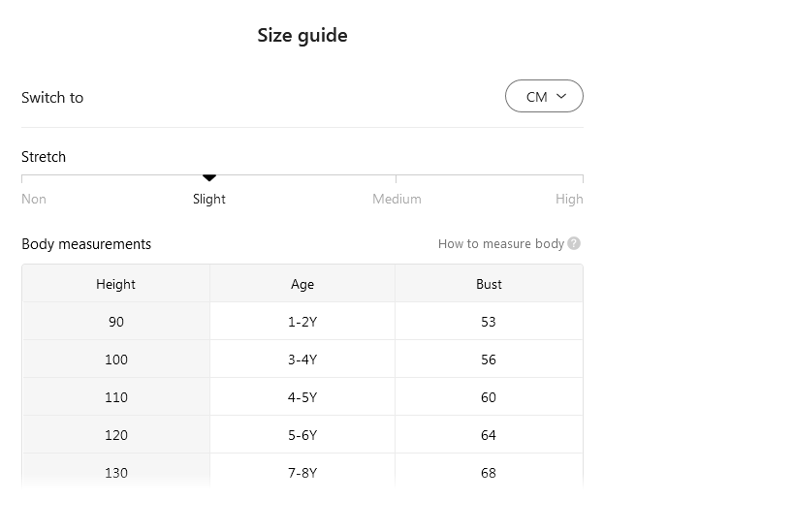The height and width of the screenshot is (532, 794).
Task: Select the High stretch level label
Action: pos(569,199)
